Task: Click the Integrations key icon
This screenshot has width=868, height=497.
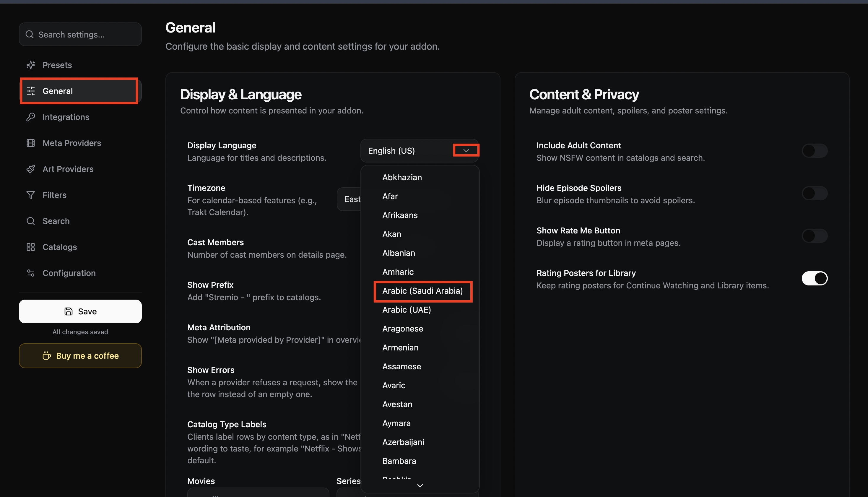Action: pyautogui.click(x=31, y=117)
